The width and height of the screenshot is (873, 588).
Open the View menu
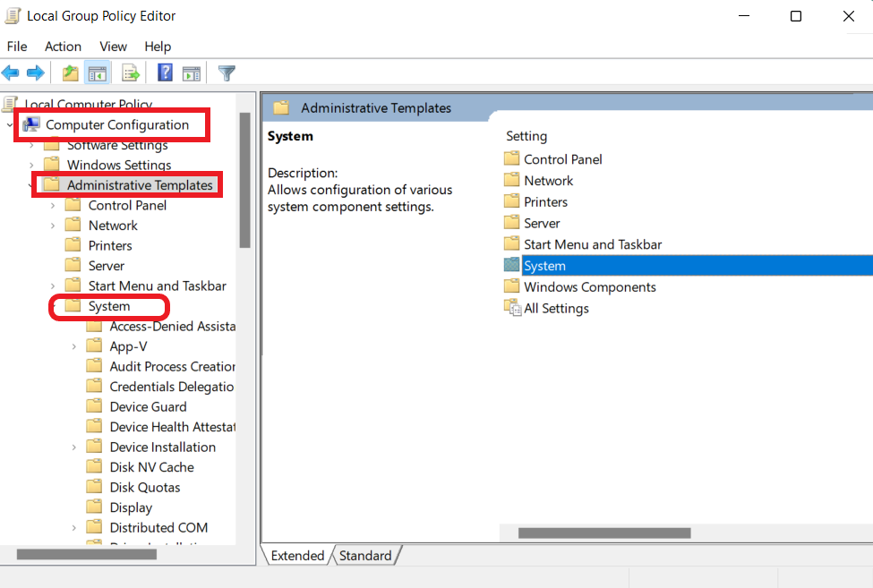coord(113,47)
